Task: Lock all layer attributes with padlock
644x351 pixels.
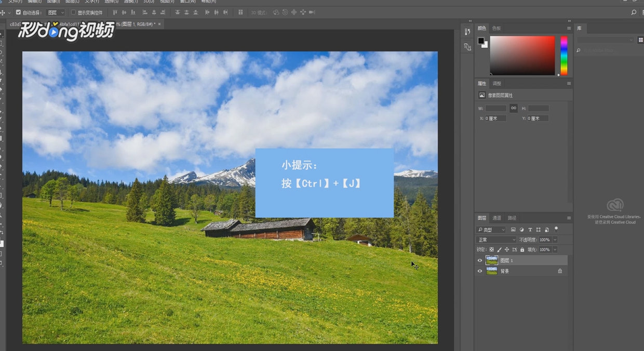Action: [522, 250]
